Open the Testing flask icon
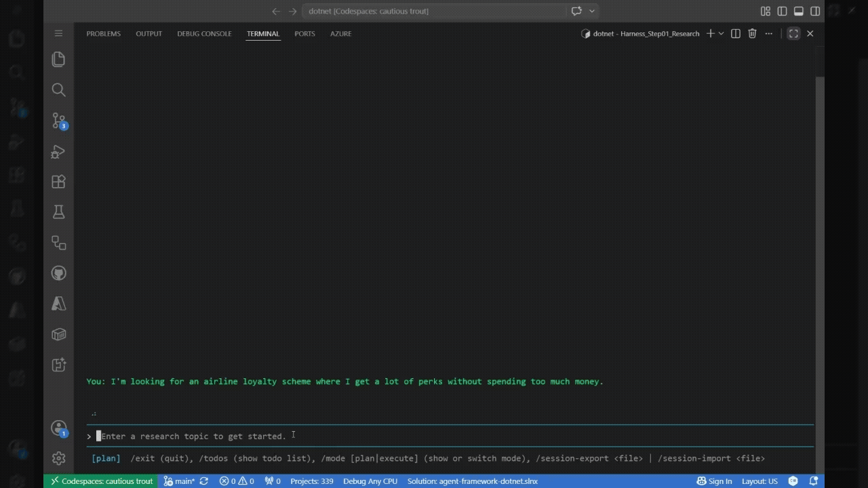The height and width of the screenshot is (488, 868). pos(58,212)
